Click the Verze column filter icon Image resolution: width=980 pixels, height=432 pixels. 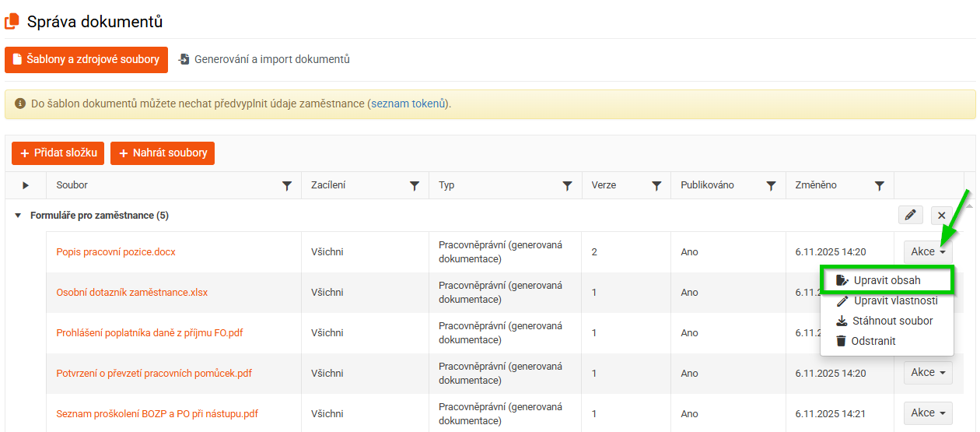656,186
